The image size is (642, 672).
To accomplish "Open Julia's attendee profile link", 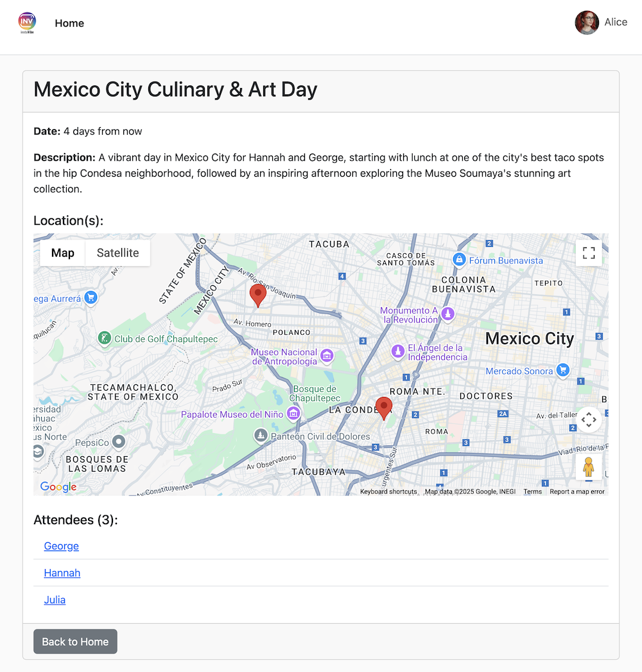I will pyautogui.click(x=55, y=600).
